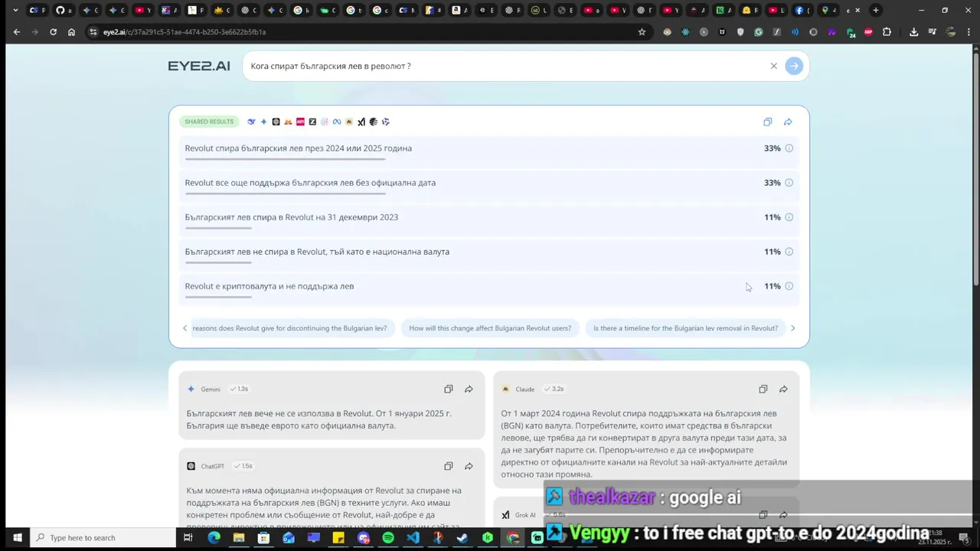
Task: Copy the shared results summary
Action: coord(767,122)
